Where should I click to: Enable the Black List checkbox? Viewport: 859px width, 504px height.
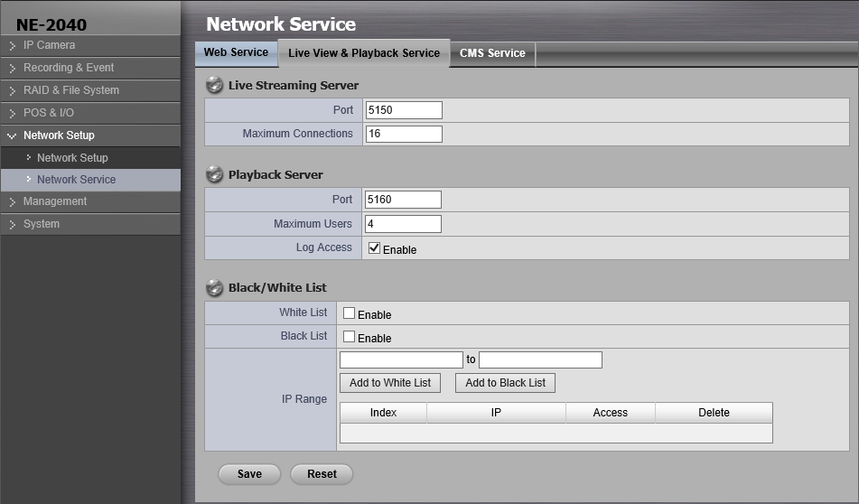tap(349, 337)
